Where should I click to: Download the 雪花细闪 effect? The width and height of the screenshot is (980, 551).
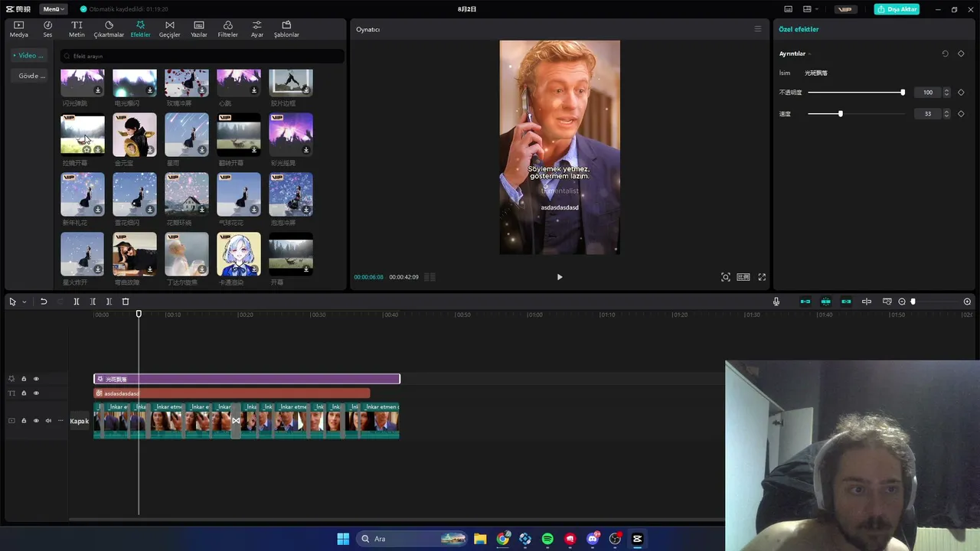(150, 210)
